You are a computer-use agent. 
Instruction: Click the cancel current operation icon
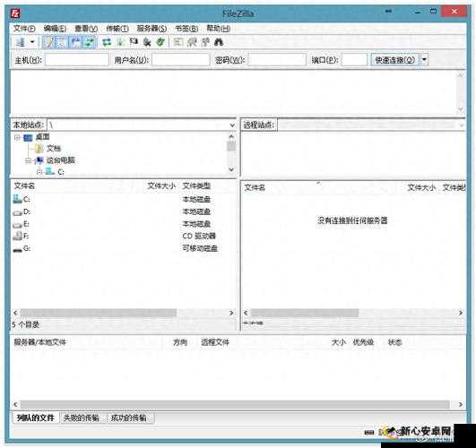coord(134,41)
